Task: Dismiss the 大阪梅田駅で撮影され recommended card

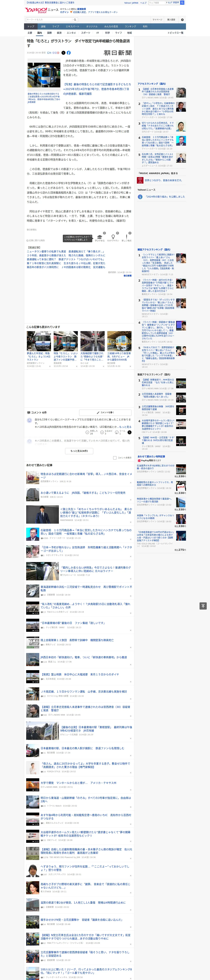Action: click(103, 366)
